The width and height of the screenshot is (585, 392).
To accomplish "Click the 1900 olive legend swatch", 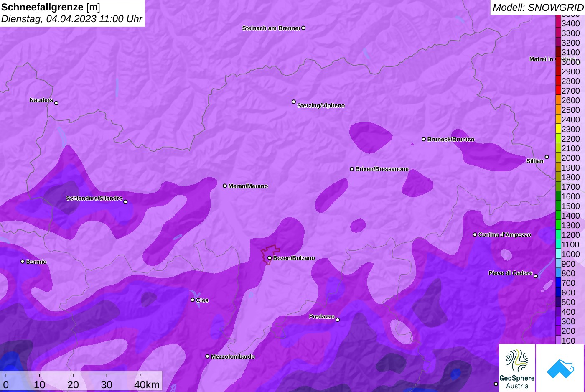I will [x=558, y=168].
